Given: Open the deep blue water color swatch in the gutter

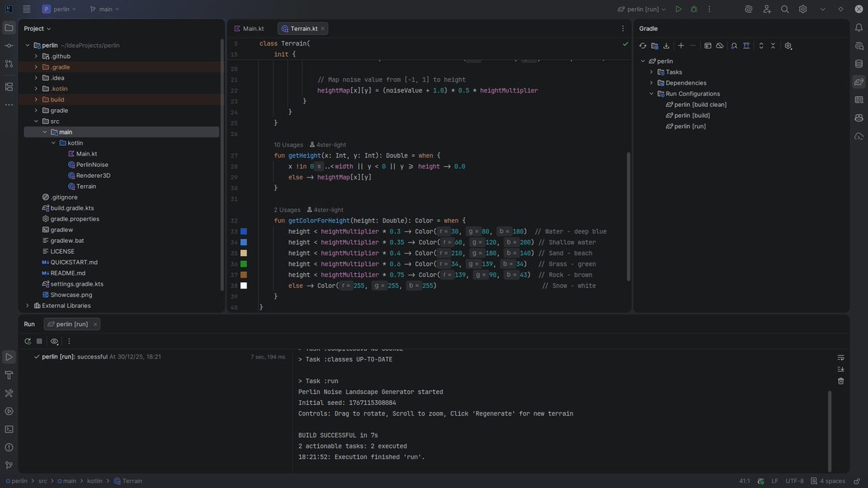Looking at the screenshot, I should (x=244, y=231).
